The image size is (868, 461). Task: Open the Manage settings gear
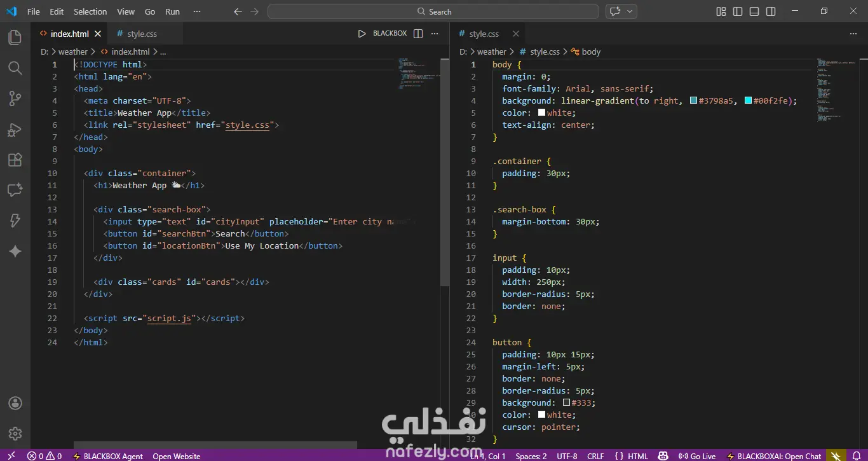[x=15, y=434]
